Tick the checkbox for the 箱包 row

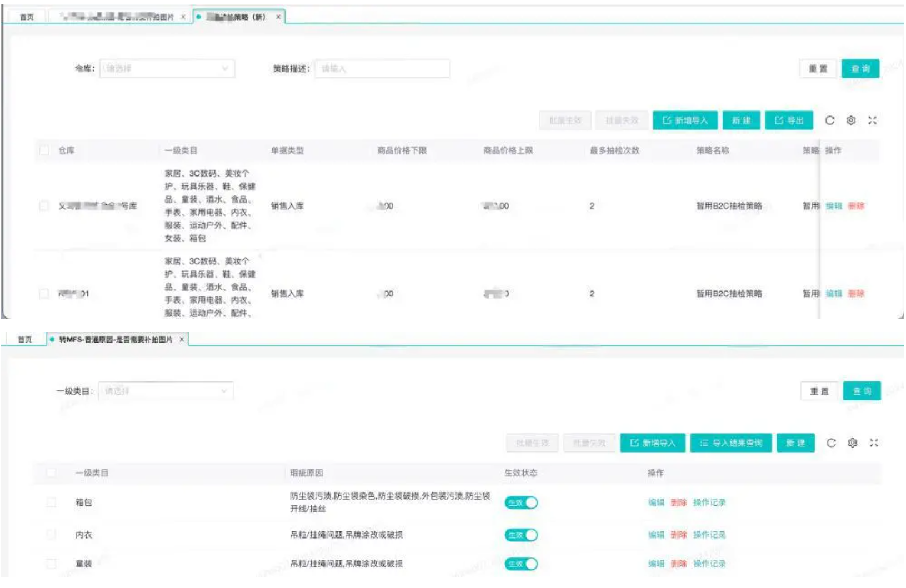[51, 502]
